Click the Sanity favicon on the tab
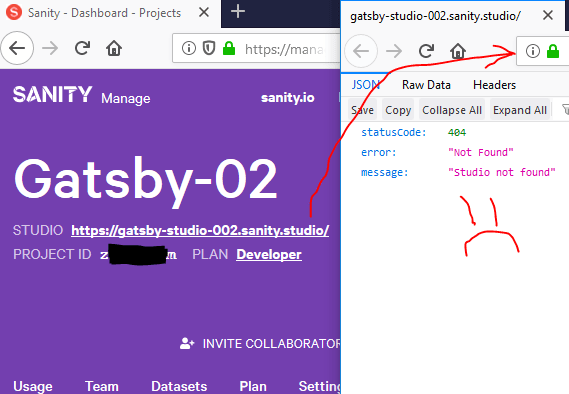The height and width of the screenshot is (394, 569). tap(14, 12)
